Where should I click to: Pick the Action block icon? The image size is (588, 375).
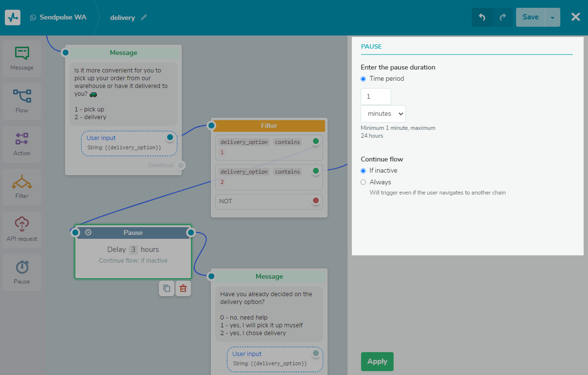tap(22, 144)
